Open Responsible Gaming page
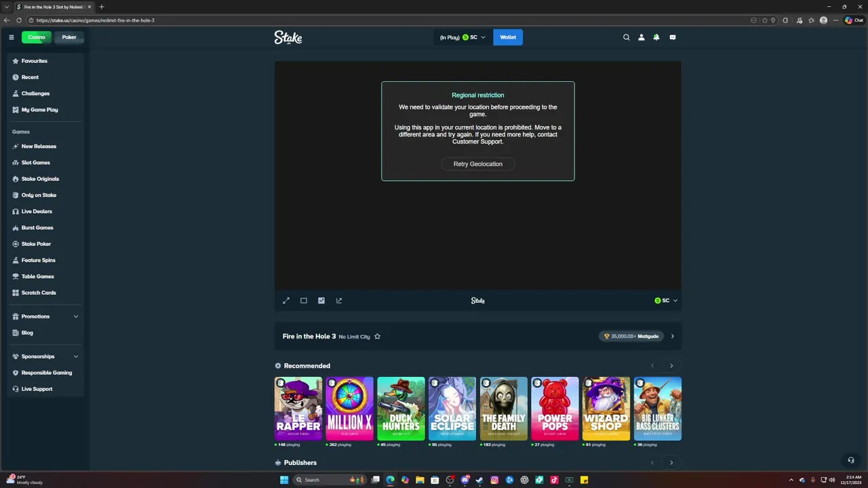 [45, 373]
